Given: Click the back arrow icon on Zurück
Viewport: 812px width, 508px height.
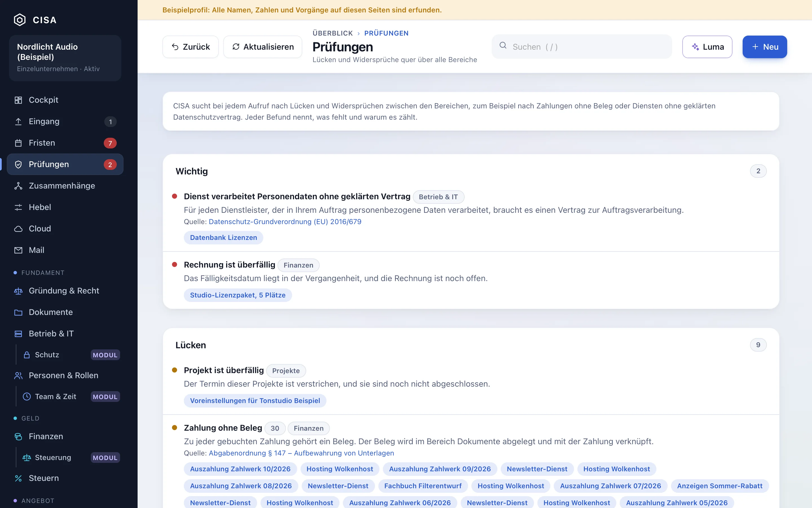Looking at the screenshot, I should click(175, 47).
